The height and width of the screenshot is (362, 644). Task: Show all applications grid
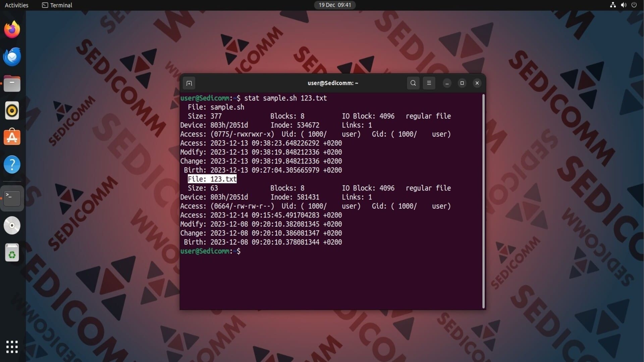point(12,347)
